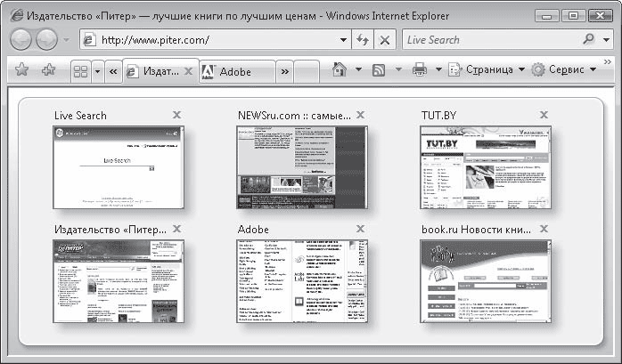Image resolution: width=622 pixels, height=364 pixels.
Task: Switch to the Adobe tab
Action: pyautogui.click(x=234, y=71)
